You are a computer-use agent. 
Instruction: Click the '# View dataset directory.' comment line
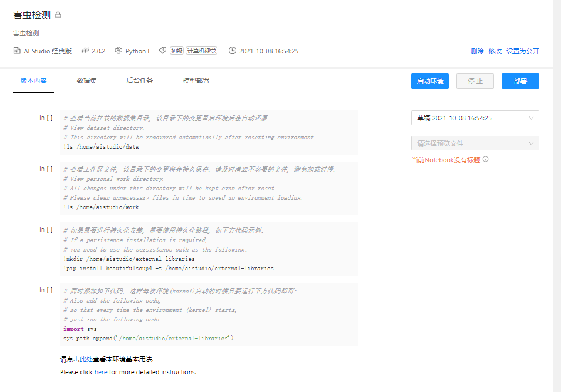(x=104, y=128)
